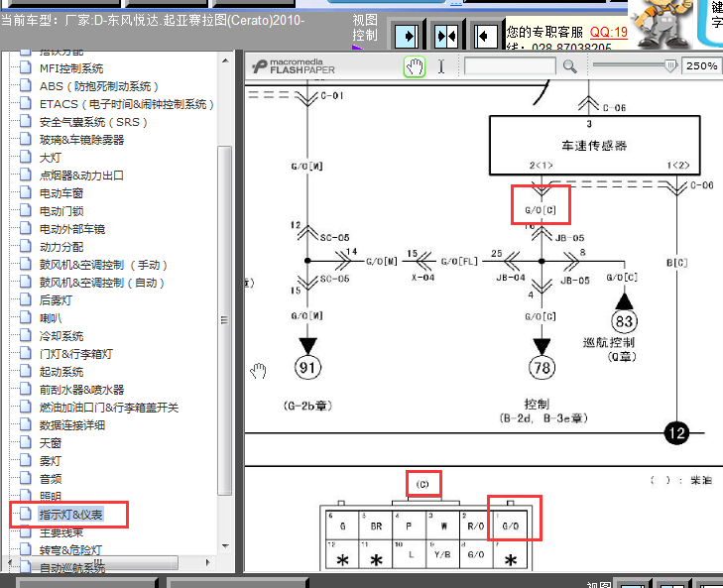The width and height of the screenshot is (723, 588).
Task: Click page icon beside MFI控制系统
Action: tap(26, 68)
